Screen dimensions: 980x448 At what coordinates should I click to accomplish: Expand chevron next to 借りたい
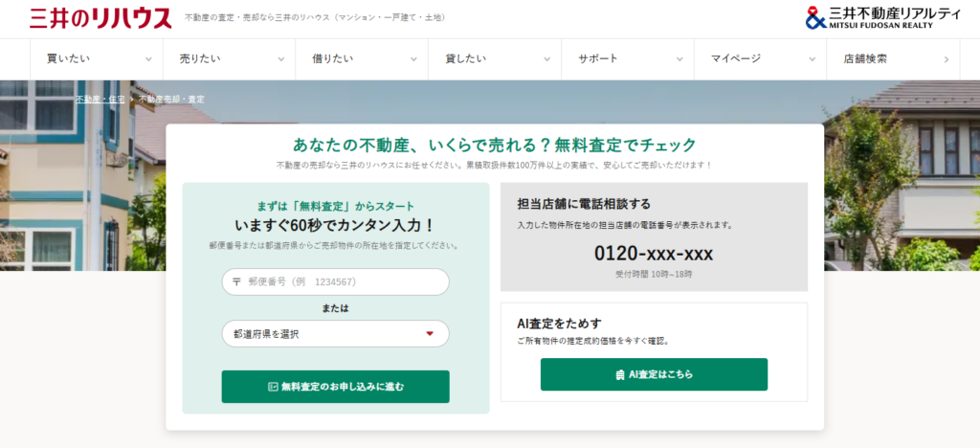pyautogui.click(x=413, y=59)
